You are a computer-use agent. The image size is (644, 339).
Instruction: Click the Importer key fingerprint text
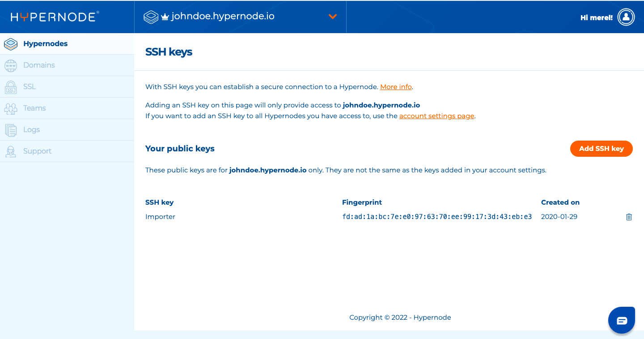point(436,217)
